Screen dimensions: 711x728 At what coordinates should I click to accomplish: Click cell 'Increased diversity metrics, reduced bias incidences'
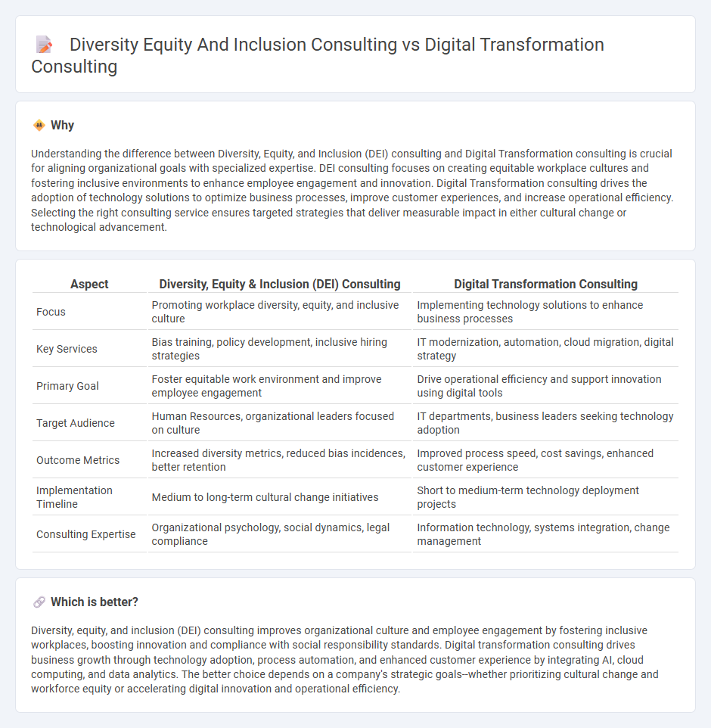point(279,460)
